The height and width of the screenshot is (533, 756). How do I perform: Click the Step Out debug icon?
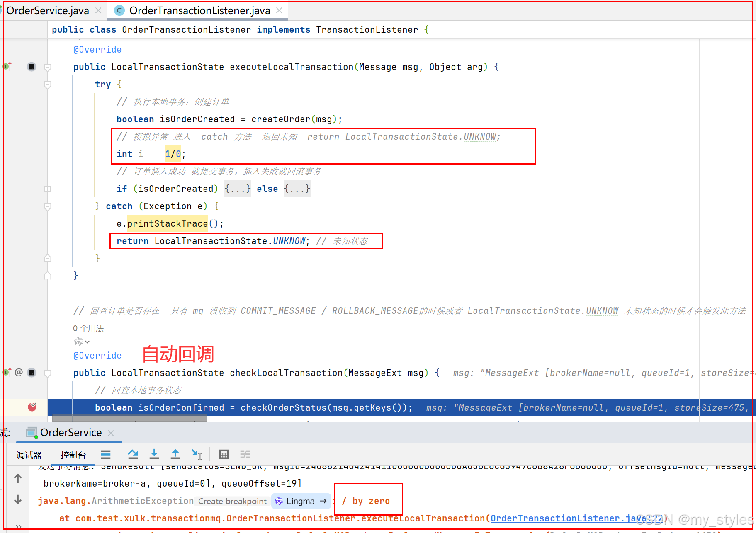(x=175, y=454)
